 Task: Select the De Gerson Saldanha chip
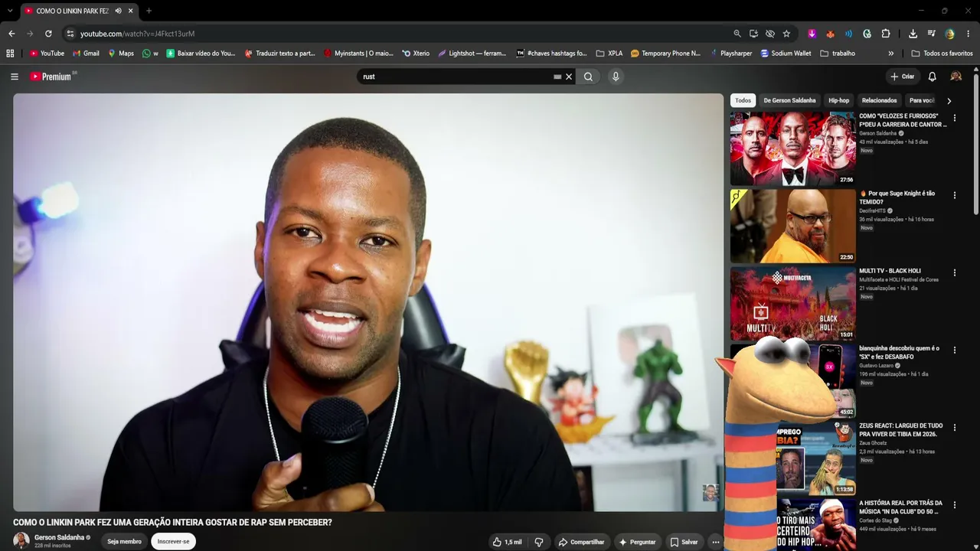[789, 100]
